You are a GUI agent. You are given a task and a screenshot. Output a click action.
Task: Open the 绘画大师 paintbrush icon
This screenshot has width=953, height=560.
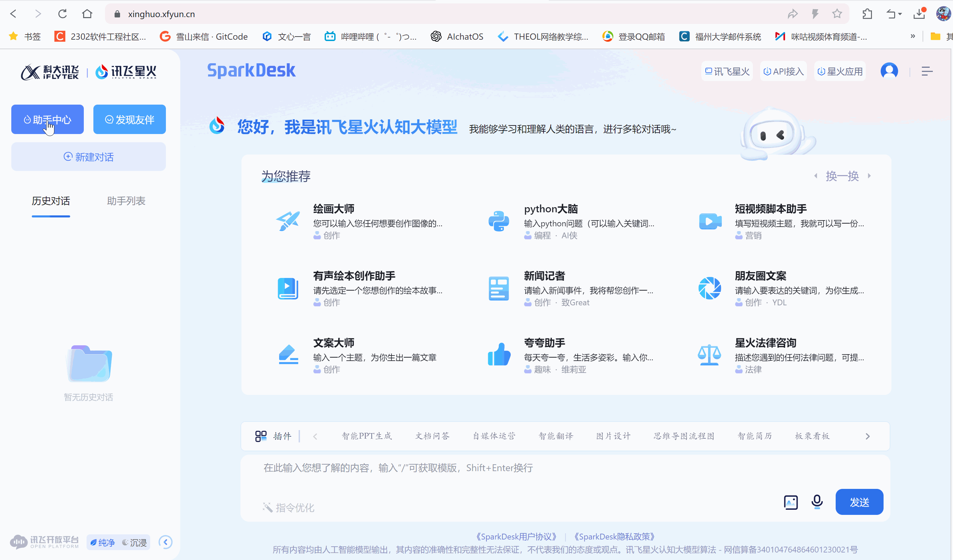[288, 221]
